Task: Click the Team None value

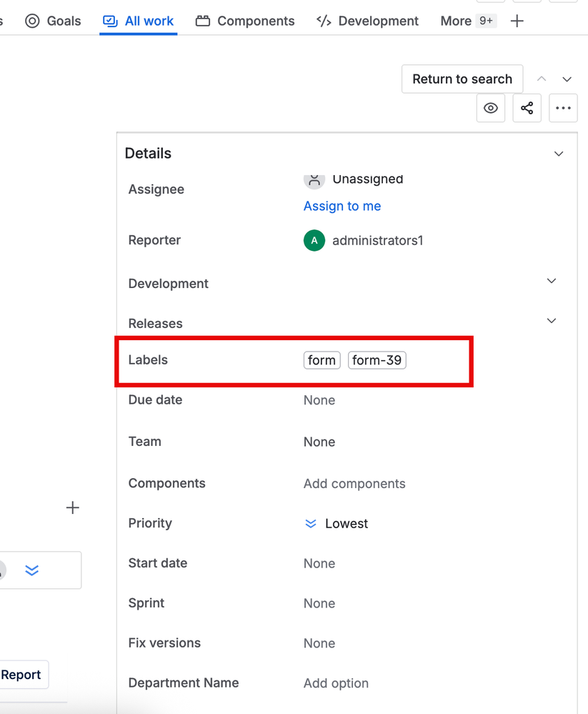Action: pyautogui.click(x=319, y=442)
